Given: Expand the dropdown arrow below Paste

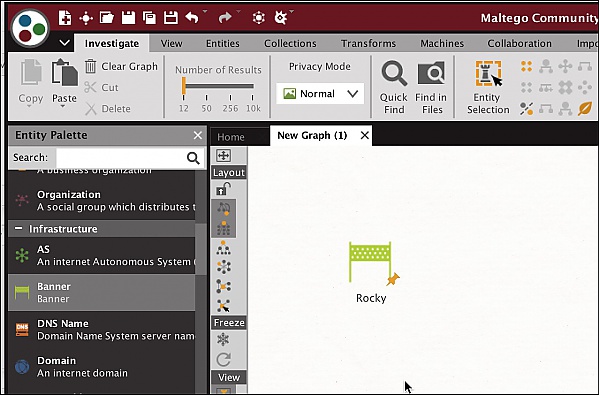Looking at the screenshot, I should tap(62, 106).
